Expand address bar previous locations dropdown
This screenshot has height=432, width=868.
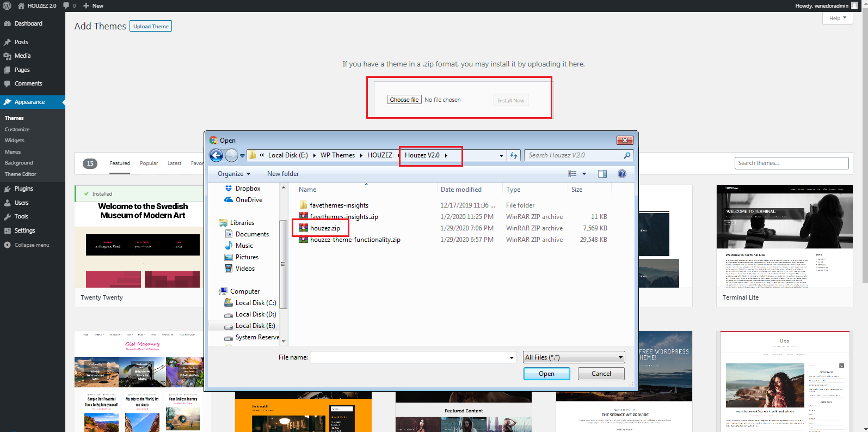point(501,156)
